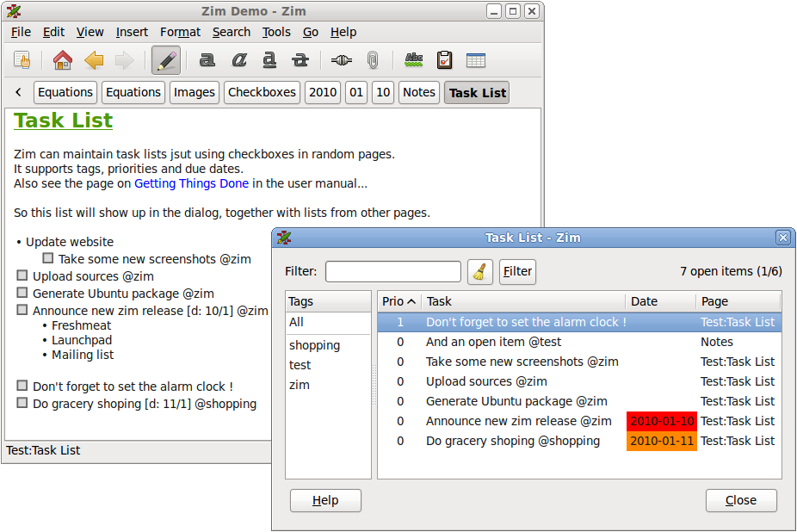The width and height of the screenshot is (797, 532).
Task: Sort tasks by the Prio column header
Action: coord(399,301)
